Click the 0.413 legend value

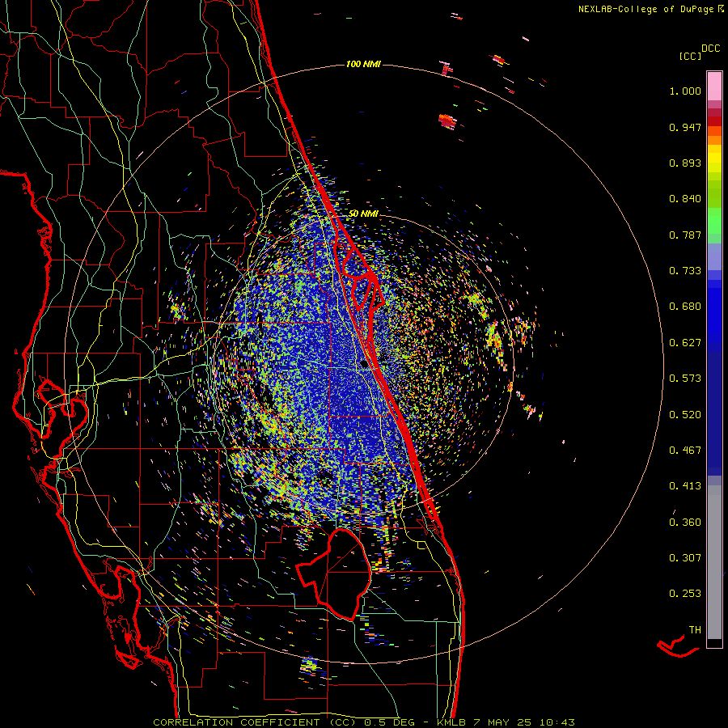pos(685,486)
